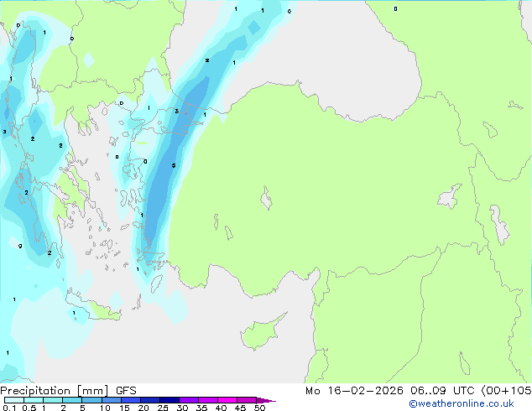The height and width of the screenshot is (411, 532).
Task: Click Lake Tuz in central Turkey
Action: [x=266, y=198]
